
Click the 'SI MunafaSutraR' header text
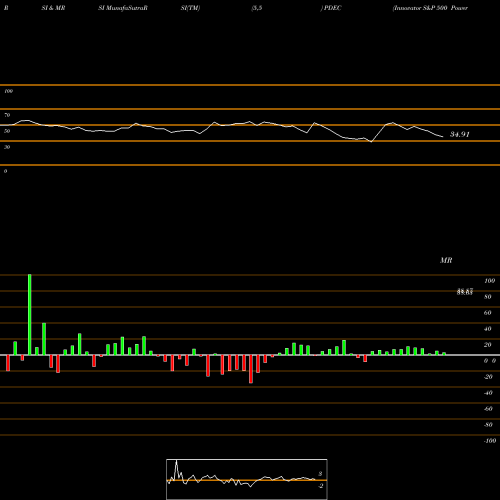coord(123,8)
